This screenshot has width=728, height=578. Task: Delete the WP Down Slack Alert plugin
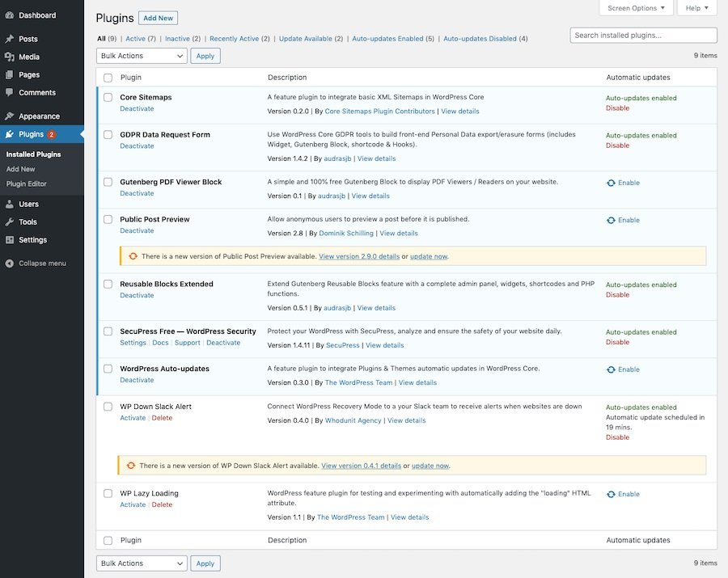click(x=162, y=417)
